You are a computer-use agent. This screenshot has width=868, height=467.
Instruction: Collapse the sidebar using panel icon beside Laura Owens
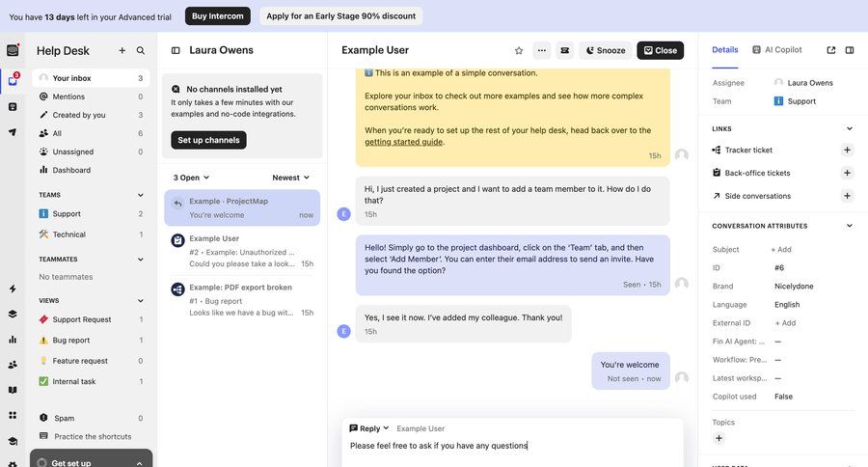pyautogui.click(x=176, y=50)
